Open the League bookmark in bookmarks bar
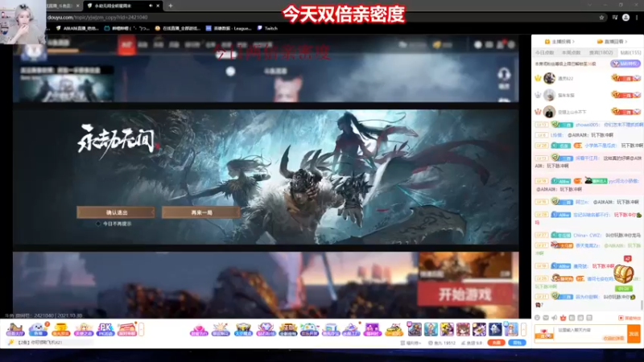Image resolution: width=644 pixels, height=362 pixels. click(x=229, y=28)
